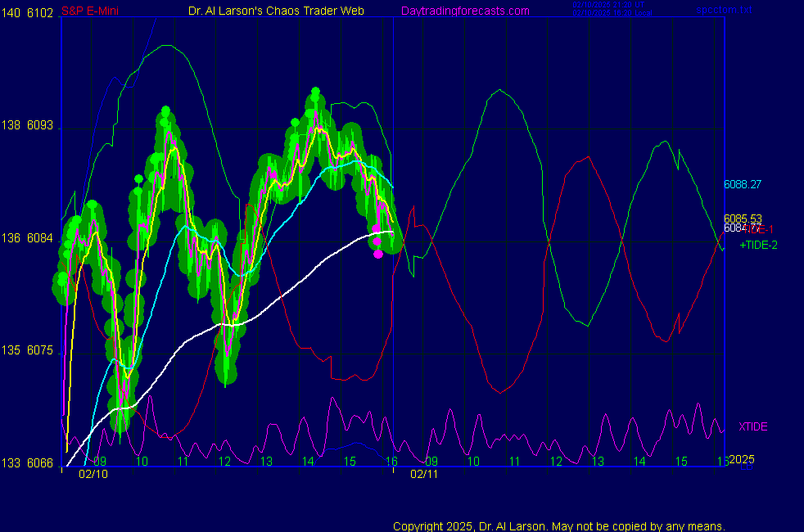Click the magenta XTIDE legend label
This screenshot has width=804, height=532.
click(x=753, y=426)
